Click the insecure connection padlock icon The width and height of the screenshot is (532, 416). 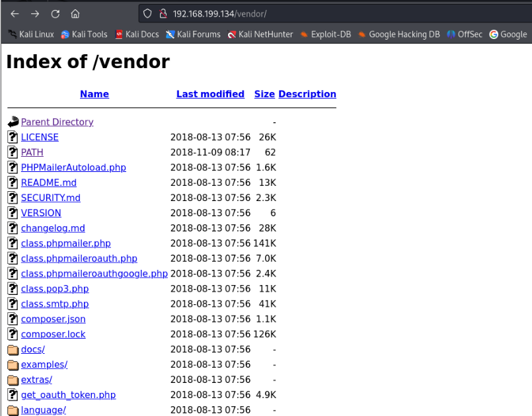pos(162,13)
